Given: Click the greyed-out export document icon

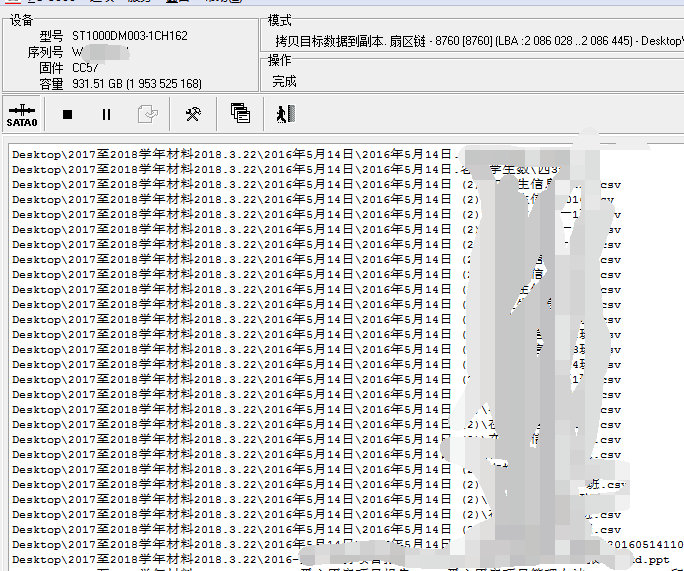Looking at the screenshot, I should coord(147,114).
